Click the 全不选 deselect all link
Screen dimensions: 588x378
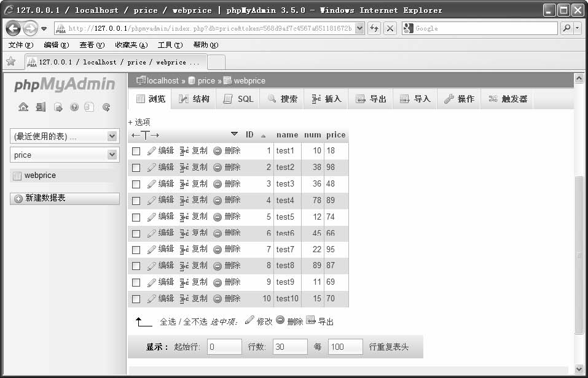(195, 322)
